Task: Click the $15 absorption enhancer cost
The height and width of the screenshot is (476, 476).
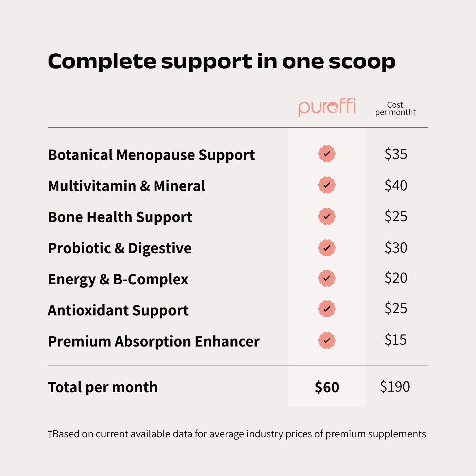Action: (x=396, y=340)
